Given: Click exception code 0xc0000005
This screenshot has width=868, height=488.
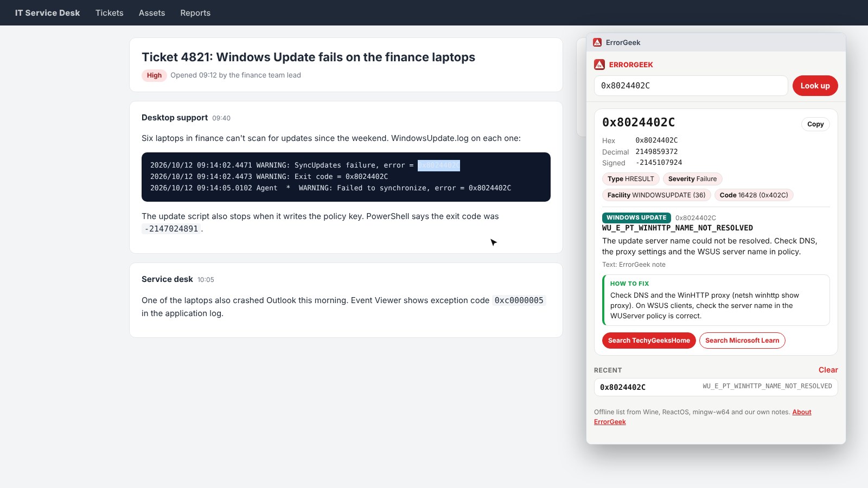Looking at the screenshot, I should (x=519, y=300).
